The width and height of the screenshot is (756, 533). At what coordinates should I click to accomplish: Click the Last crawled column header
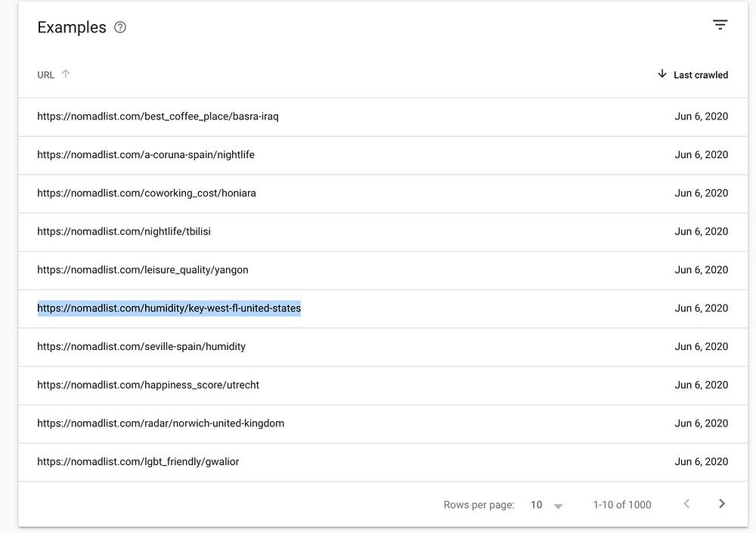[x=701, y=75]
